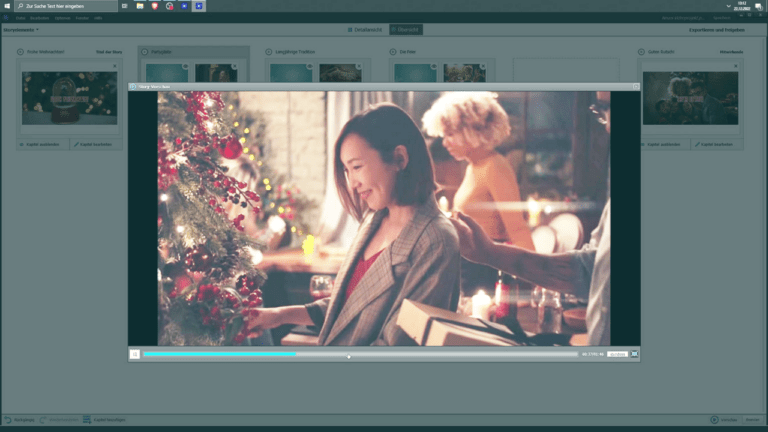
Task: Open the Hilfe menu
Action: pos(98,18)
